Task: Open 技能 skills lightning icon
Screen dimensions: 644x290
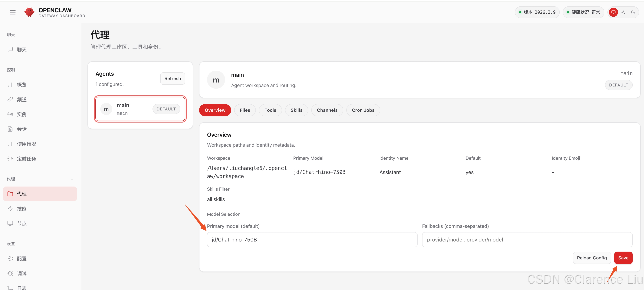Action: 10,209
